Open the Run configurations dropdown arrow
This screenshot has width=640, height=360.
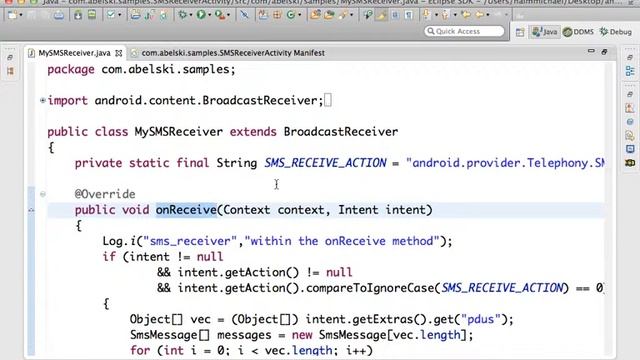point(209,15)
